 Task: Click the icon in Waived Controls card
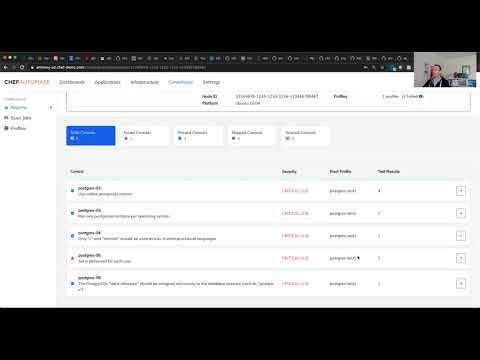pos(287,138)
